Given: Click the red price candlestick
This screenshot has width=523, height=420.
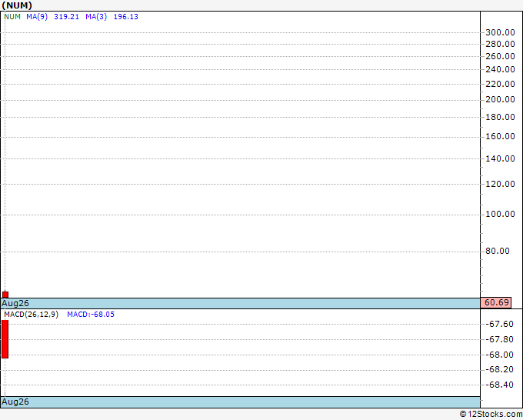Looking at the screenshot, I should coord(5,295).
